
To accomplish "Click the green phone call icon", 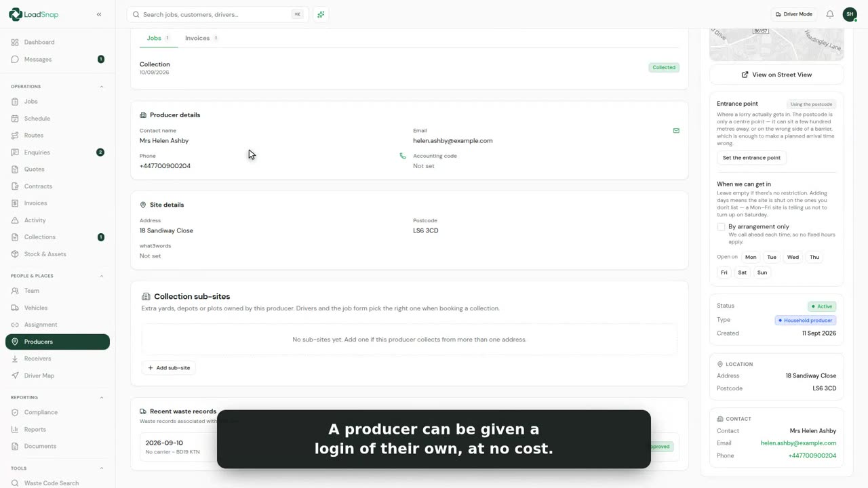I will click(403, 156).
